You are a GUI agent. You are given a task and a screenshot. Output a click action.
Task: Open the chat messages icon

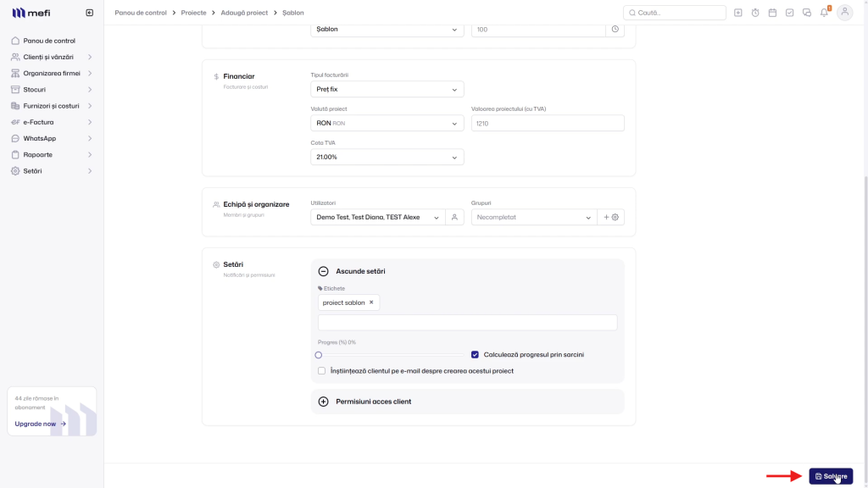click(807, 13)
